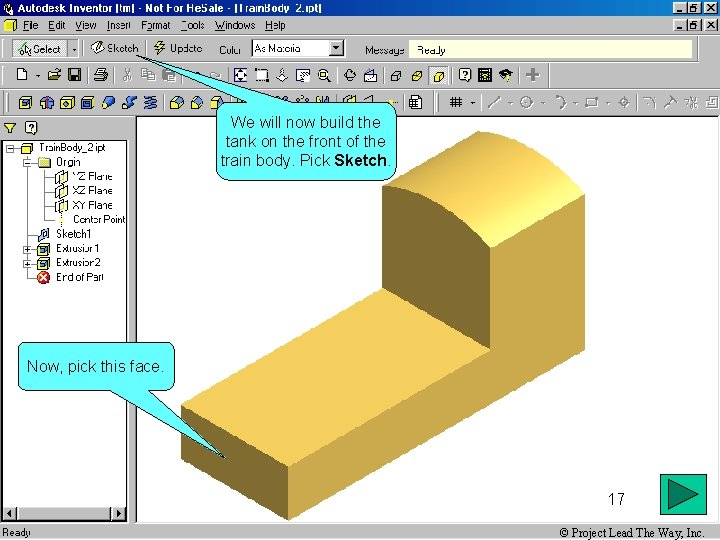Image resolution: width=720 pixels, height=540 pixels.
Task: Click the Open file folder icon
Action: pyautogui.click(x=55, y=74)
